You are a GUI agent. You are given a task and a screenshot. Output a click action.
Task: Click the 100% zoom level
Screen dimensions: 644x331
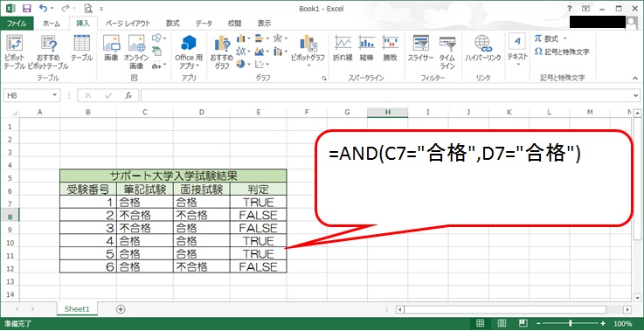pyautogui.click(x=623, y=323)
